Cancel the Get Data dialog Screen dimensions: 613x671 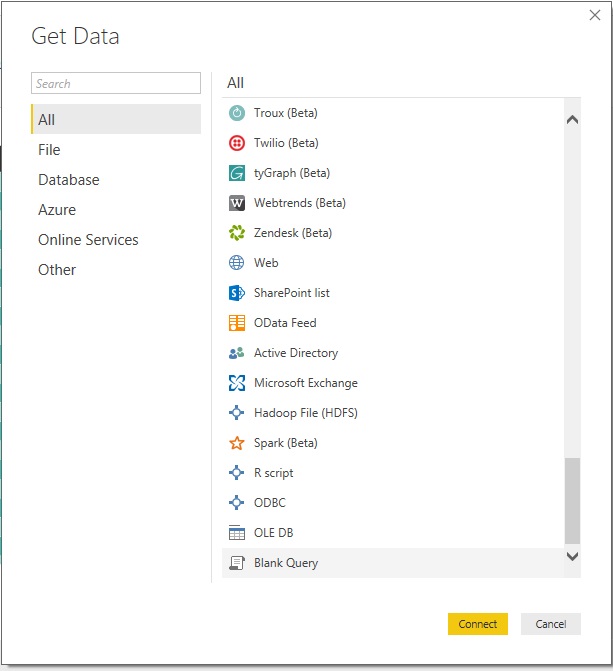pos(551,624)
